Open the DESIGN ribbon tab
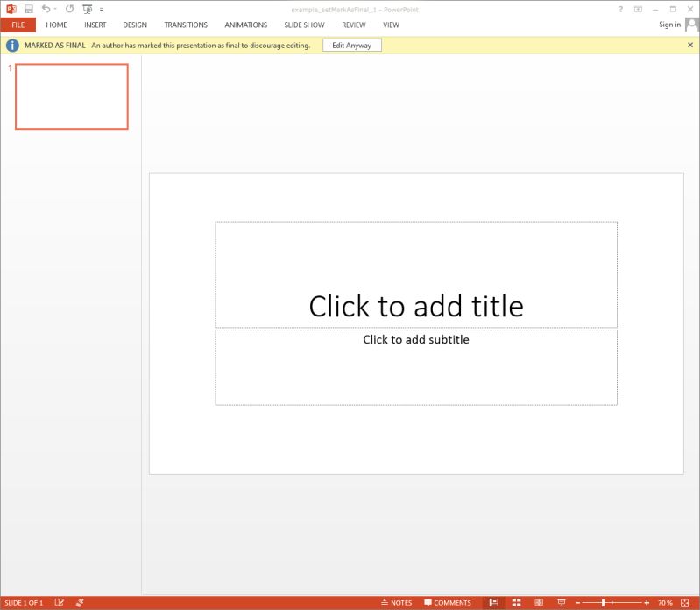The height and width of the screenshot is (610, 700). [x=135, y=25]
